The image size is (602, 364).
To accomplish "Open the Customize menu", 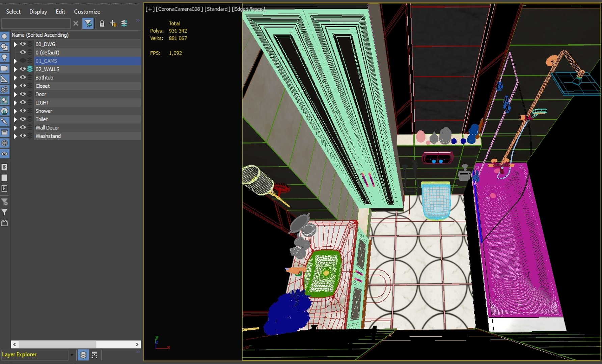I will click(87, 11).
